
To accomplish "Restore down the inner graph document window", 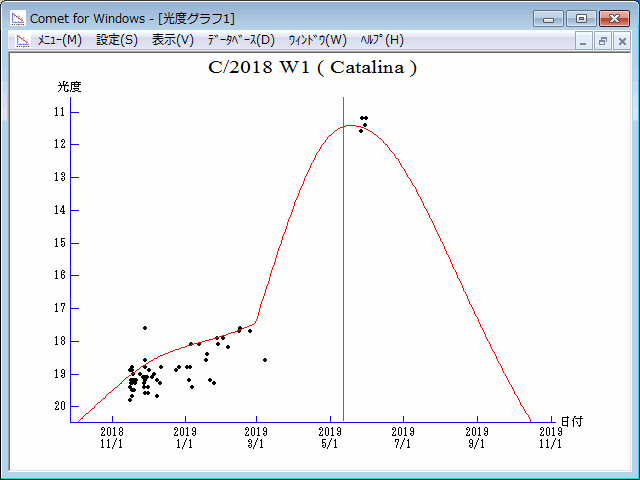I will pyautogui.click(x=603, y=41).
